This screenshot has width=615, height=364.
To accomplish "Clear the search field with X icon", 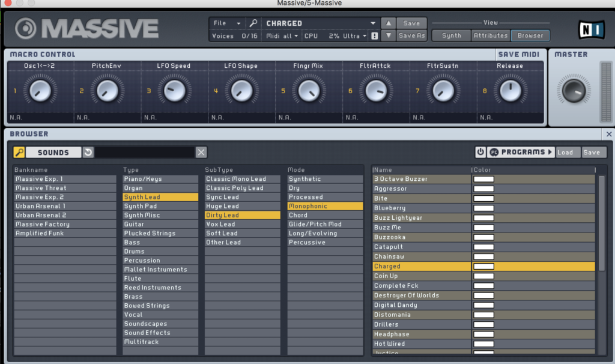I will point(201,153).
